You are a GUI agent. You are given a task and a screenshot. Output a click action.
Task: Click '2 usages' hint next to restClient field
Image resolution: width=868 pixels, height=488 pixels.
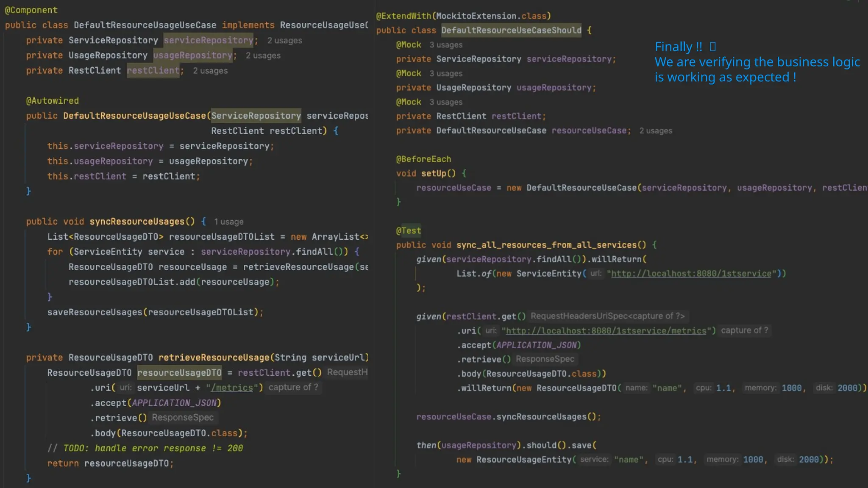click(210, 71)
